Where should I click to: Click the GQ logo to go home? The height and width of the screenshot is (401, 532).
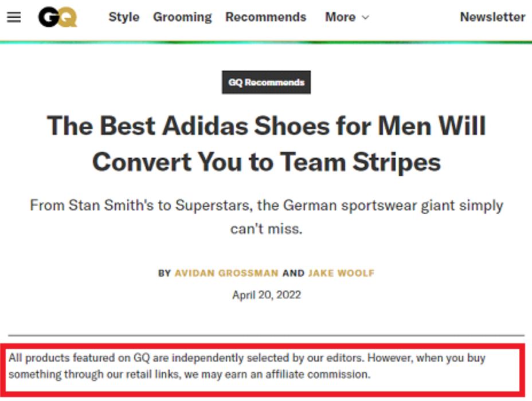[x=58, y=17]
